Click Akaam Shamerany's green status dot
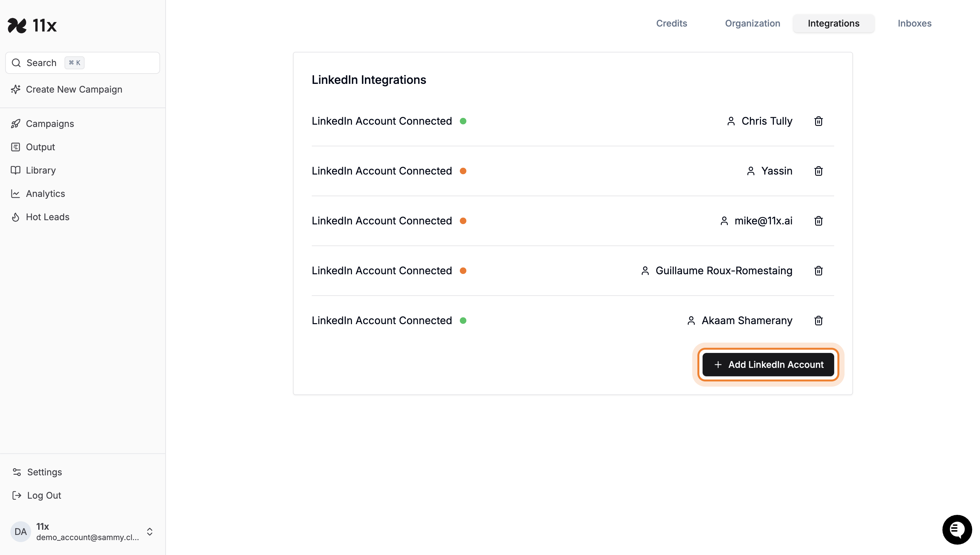The height and width of the screenshot is (555, 980). coord(463,321)
